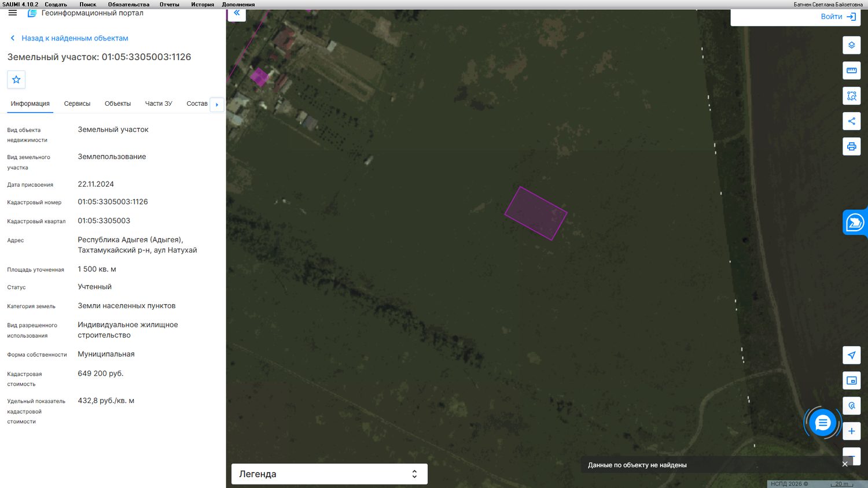868x488 pixels.
Task: Expand the Легенда legend panel
Action: [x=329, y=474]
